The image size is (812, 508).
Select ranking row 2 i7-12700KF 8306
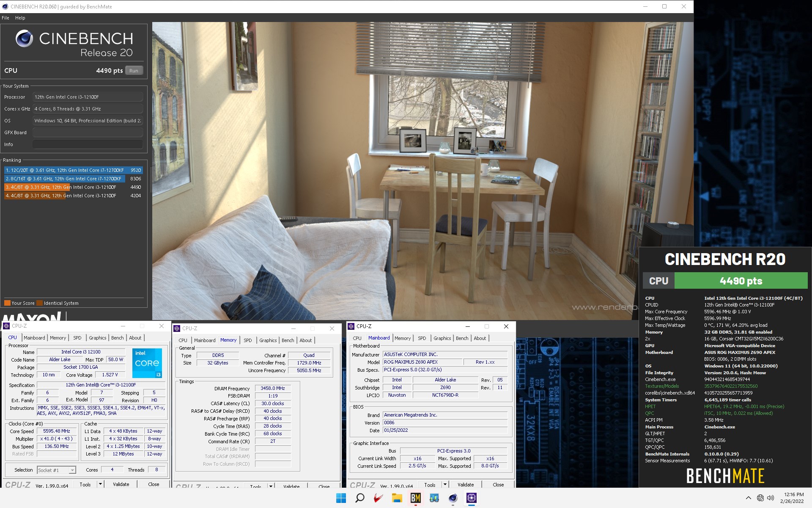(74, 179)
